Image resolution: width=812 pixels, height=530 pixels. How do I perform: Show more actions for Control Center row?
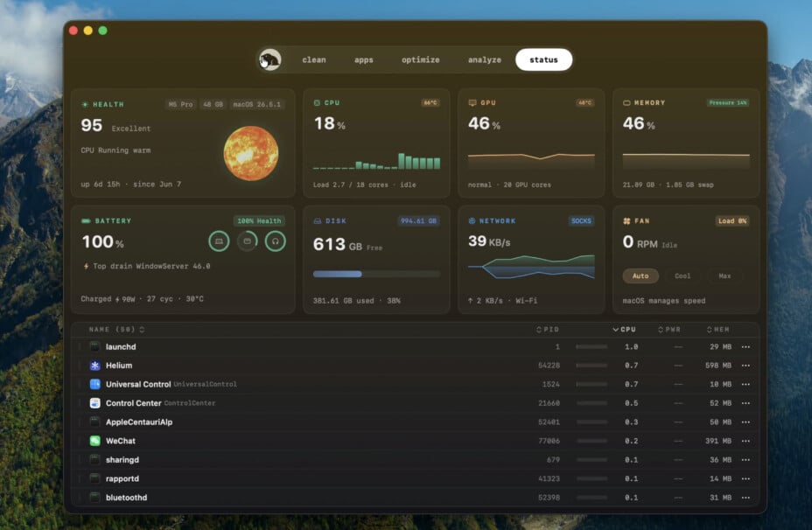[x=745, y=403]
